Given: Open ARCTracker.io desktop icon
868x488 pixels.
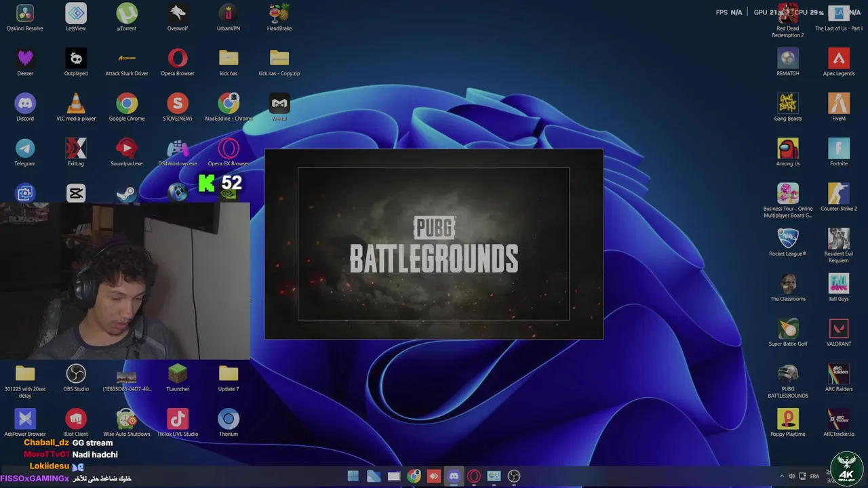Looking at the screenshot, I should [839, 423].
